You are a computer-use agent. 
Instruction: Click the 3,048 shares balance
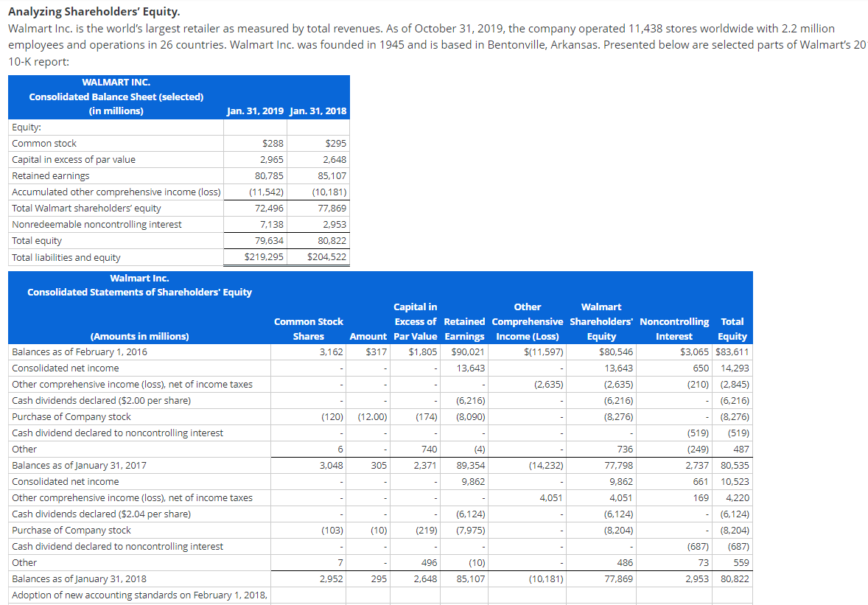point(331,466)
